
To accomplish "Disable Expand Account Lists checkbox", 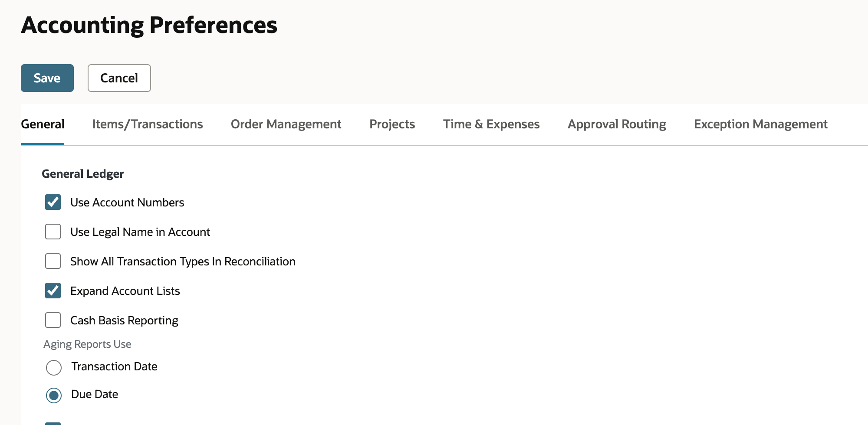I will [53, 291].
